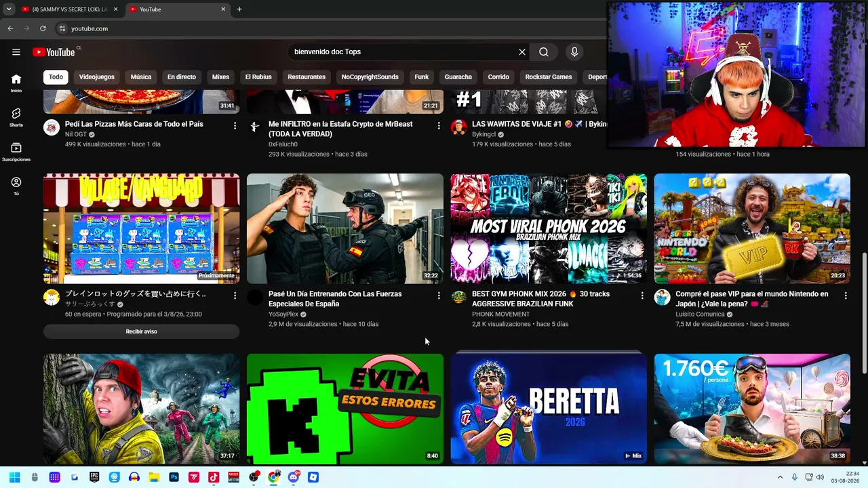The width and height of the screenshot is (868, 488).
Task: Show hidden system tray icons
Action: point(780,477)
